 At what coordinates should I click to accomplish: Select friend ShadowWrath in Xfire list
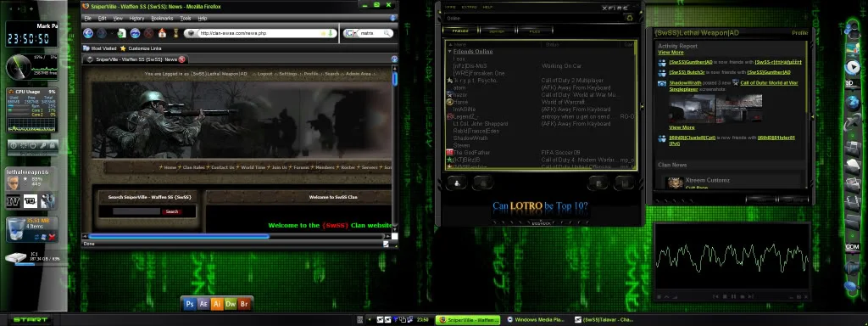[x=470, y=138]
